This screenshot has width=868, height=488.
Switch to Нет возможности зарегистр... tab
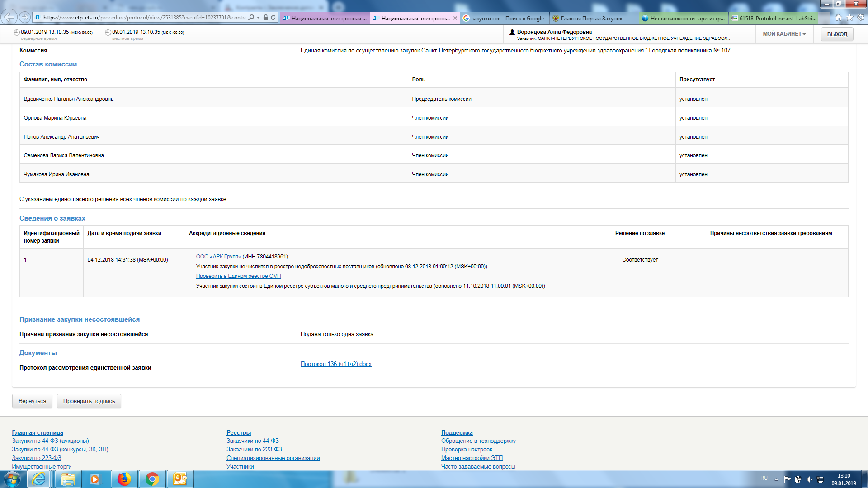click(684, 19)
